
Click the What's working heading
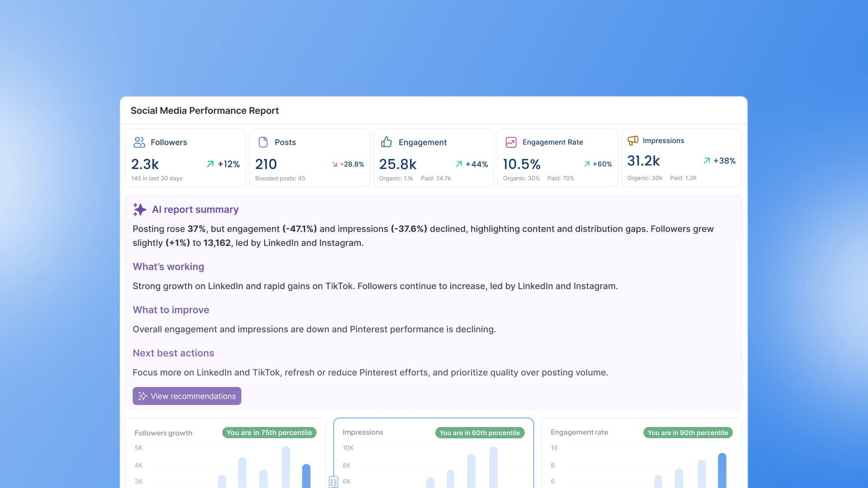168,267
